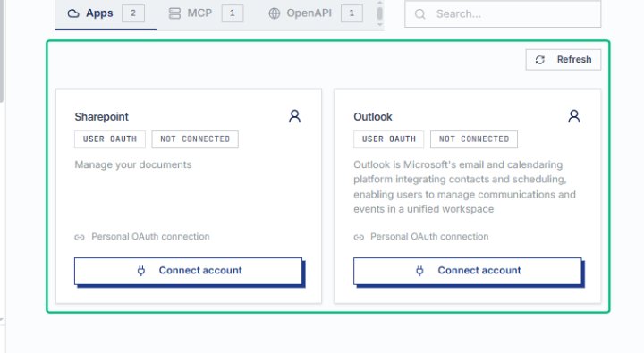
Task: Click Outlook's NOT CONNECTED badge
Action: [x=474, y=139]
